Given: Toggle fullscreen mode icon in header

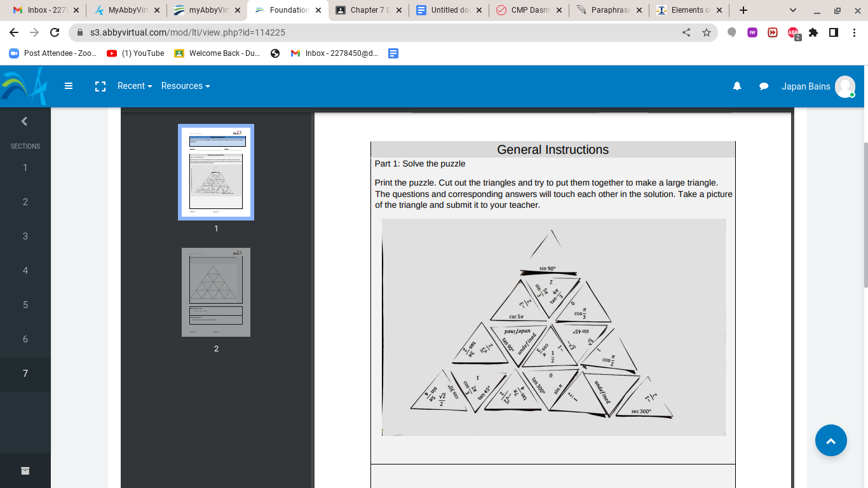Looking at the screenshot, I should 100,86.
